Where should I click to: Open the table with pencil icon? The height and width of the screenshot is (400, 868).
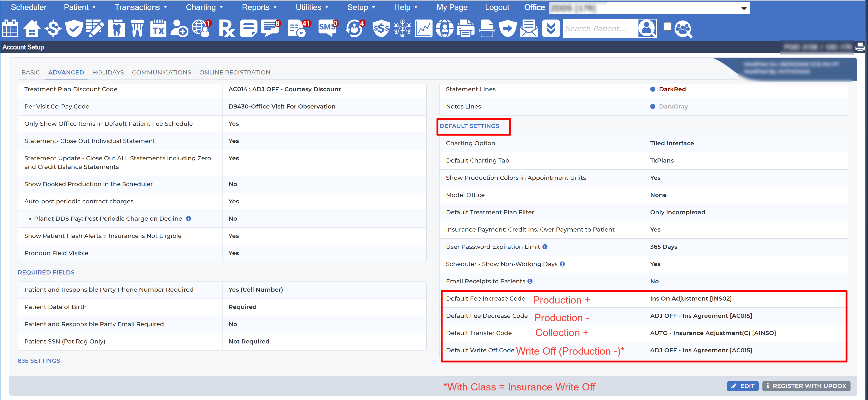[x=95, y=29]
